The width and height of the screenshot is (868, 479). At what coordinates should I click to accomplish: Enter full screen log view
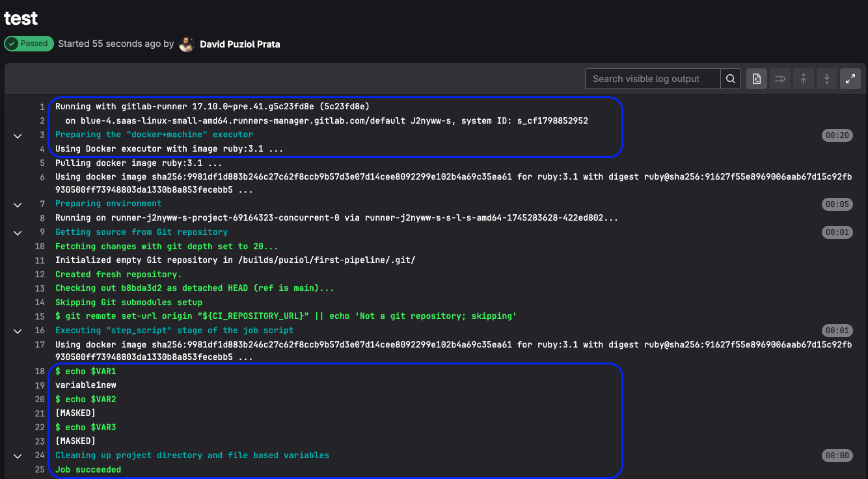[850, 79]
